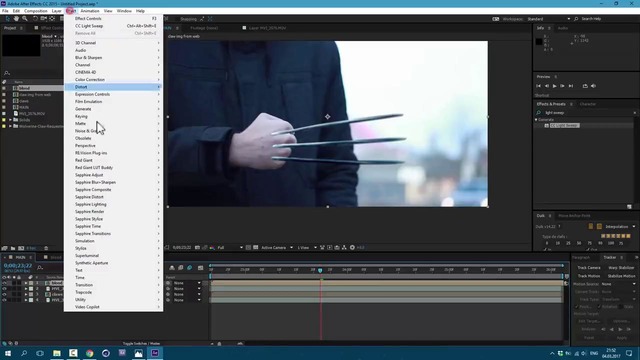Open Color Correction submenu

coord(113,80)
